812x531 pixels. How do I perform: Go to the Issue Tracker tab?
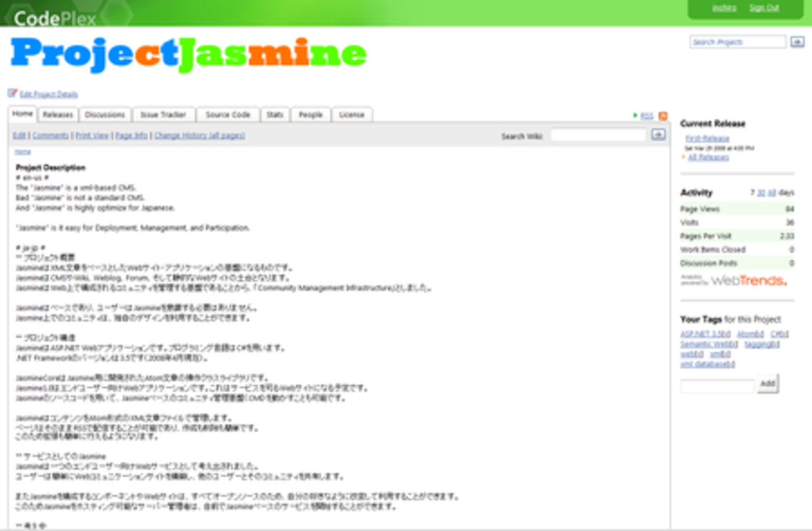coord(163,115)
